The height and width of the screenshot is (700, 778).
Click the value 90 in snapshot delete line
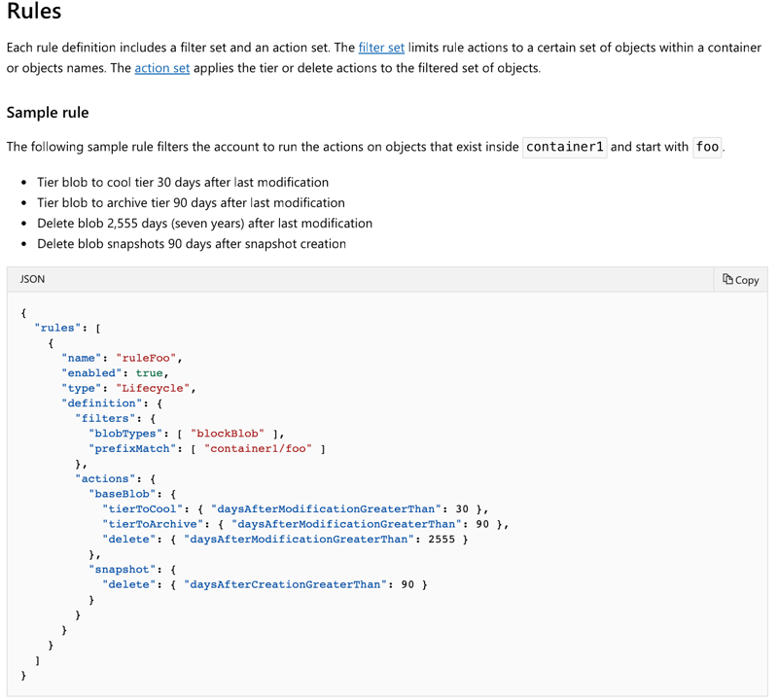point(407,585)
